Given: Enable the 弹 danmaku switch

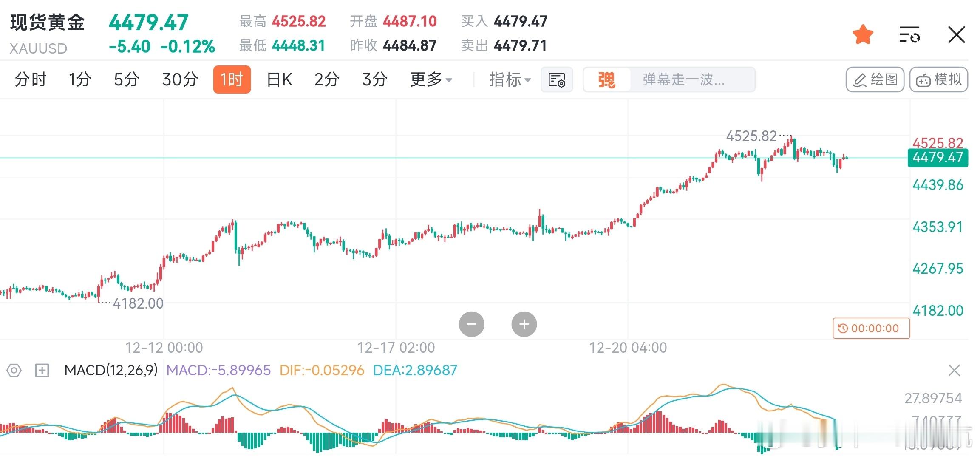Looking at the screenshot, I should pyautogui.click(x=609, y=79).
